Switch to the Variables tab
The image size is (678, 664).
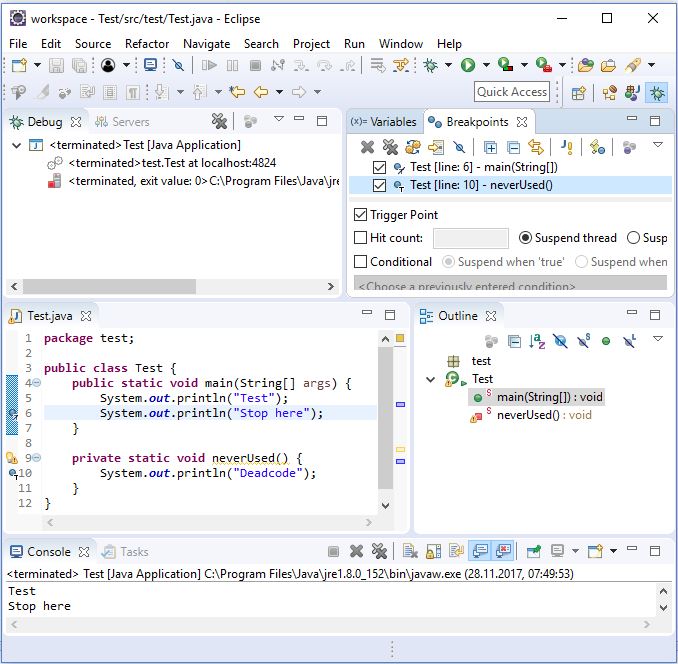383,122
